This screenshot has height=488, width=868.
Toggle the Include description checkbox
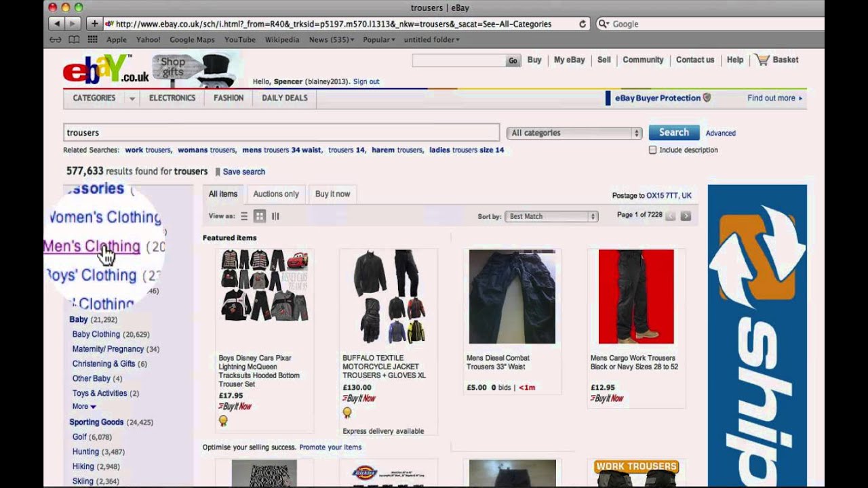652,150
